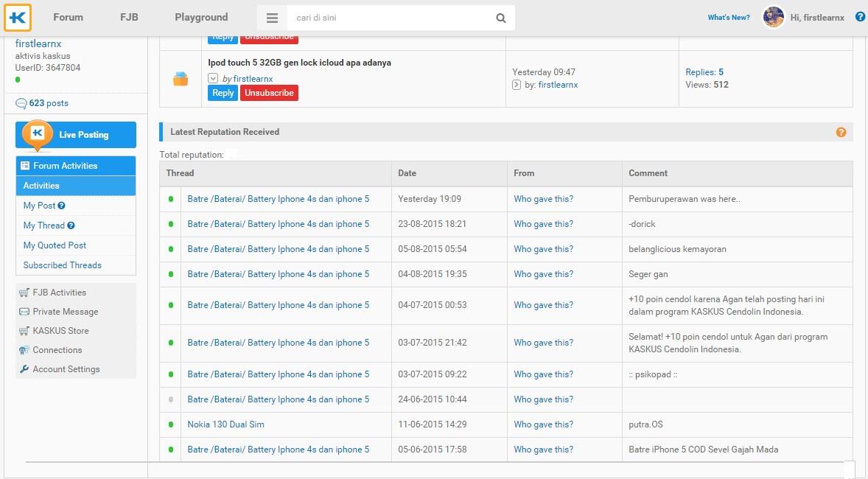Click 'Replies: 5' link
Image resolution: width=868 pixels, height=479 pixels.
704,72
